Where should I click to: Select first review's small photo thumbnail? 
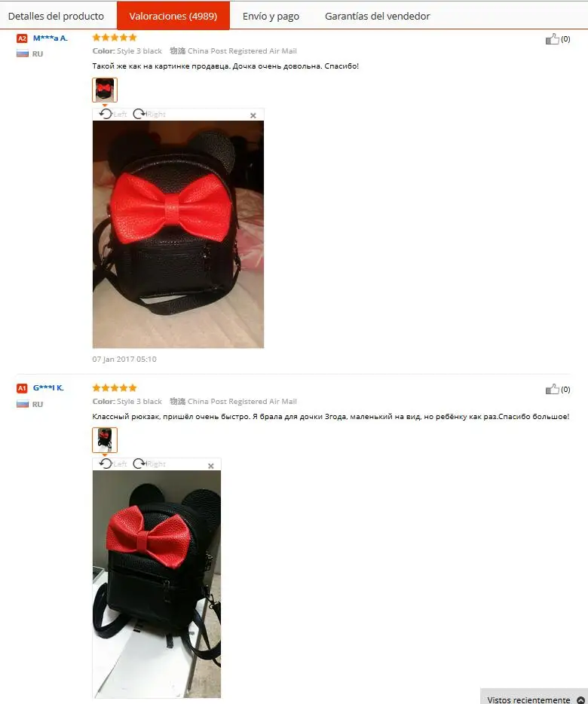105,90
